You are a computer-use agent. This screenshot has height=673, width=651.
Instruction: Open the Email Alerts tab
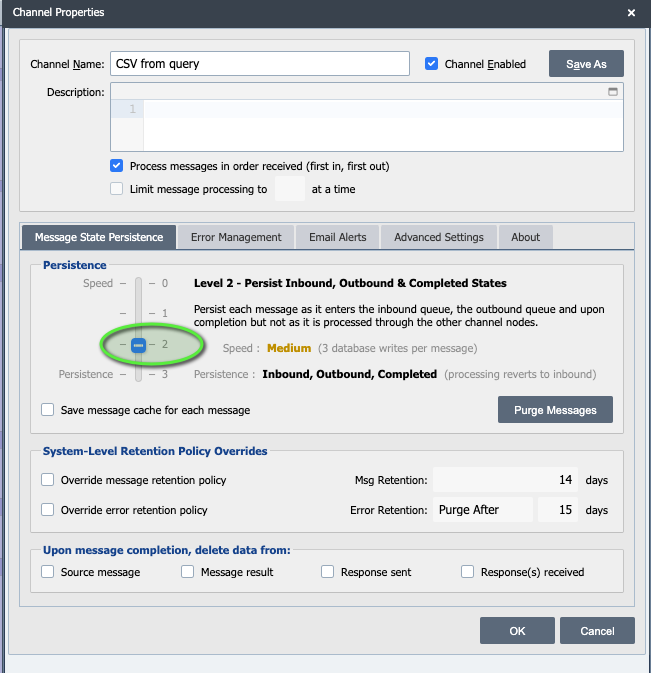337,237
